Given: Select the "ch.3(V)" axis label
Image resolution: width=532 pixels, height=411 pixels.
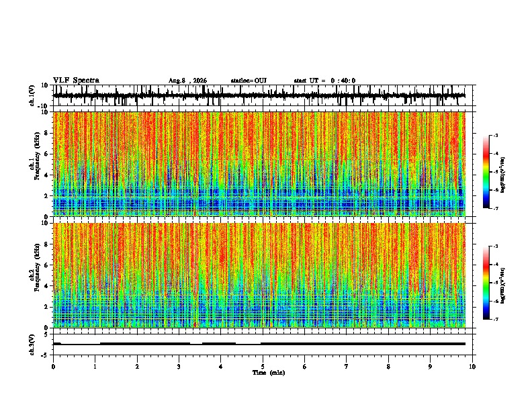Looking at the screenshot, I should click(32, 345).
